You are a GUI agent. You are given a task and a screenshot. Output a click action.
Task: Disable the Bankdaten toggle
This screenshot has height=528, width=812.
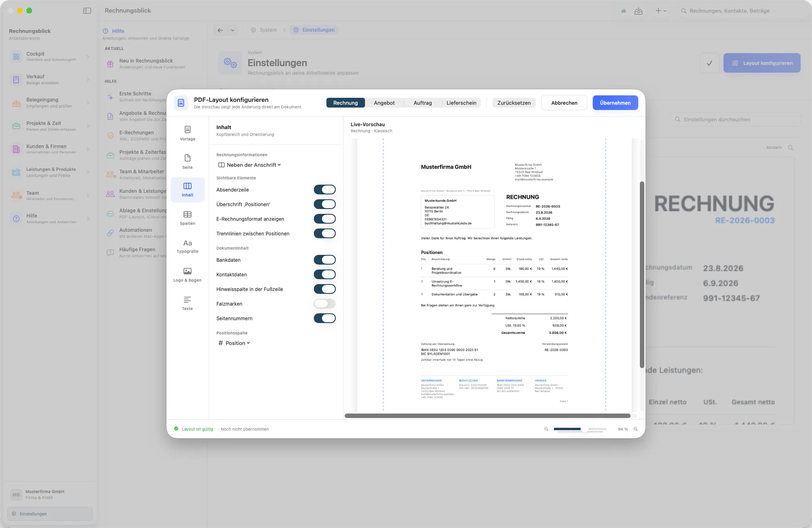[325, 260]
